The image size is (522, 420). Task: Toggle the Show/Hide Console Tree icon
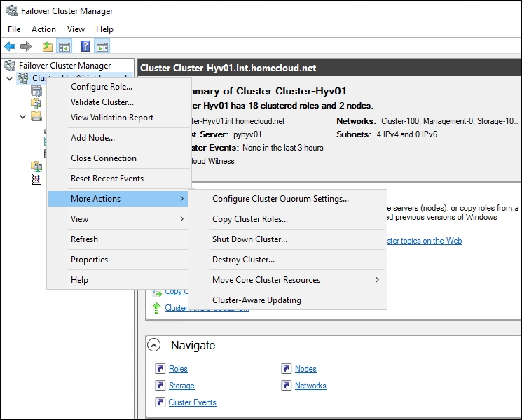(64, 47)
